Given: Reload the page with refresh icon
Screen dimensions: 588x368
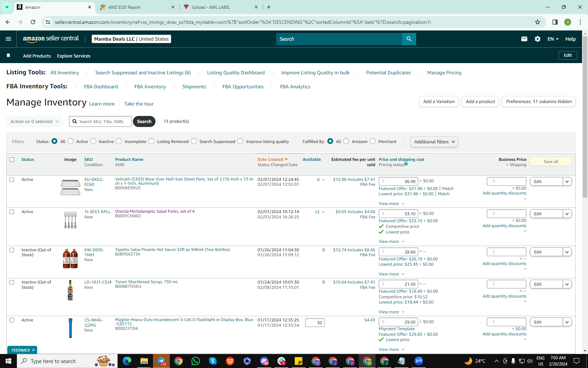Looking at the screenshot, I should tap(33, 22).
